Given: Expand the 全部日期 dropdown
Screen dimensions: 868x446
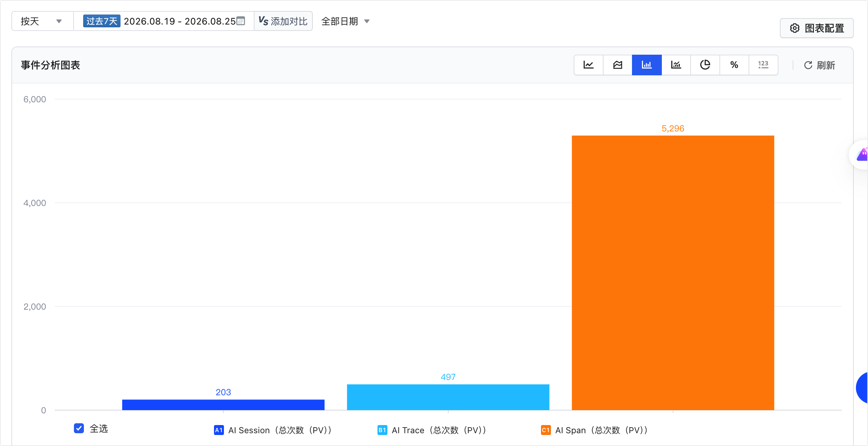Looking at the screenshot, I should 345,21.
